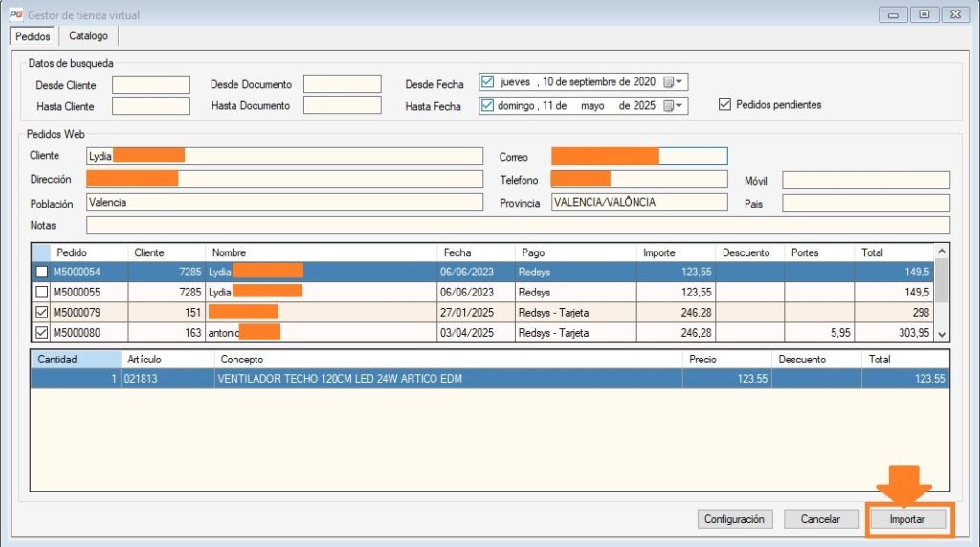Maximize the Gestor de tienda virtual window
The height and width of the screenshot is (547, 980).
coord(924,14)
